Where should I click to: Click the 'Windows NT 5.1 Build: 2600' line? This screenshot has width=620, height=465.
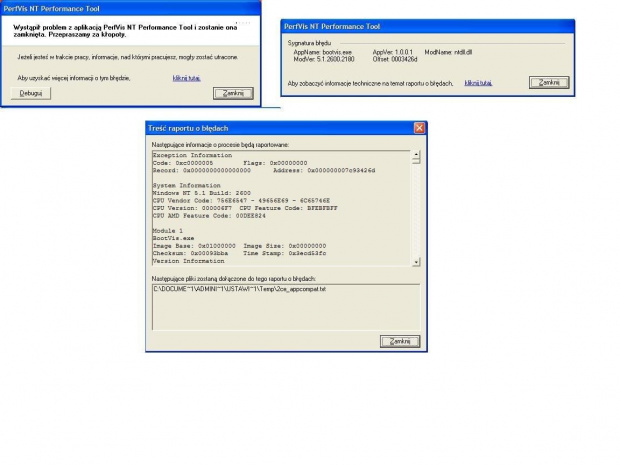click(x=202, y=193)
